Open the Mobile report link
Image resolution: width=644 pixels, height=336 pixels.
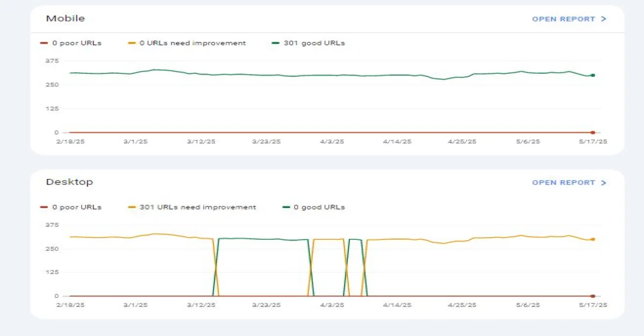(x=563, y=19)
